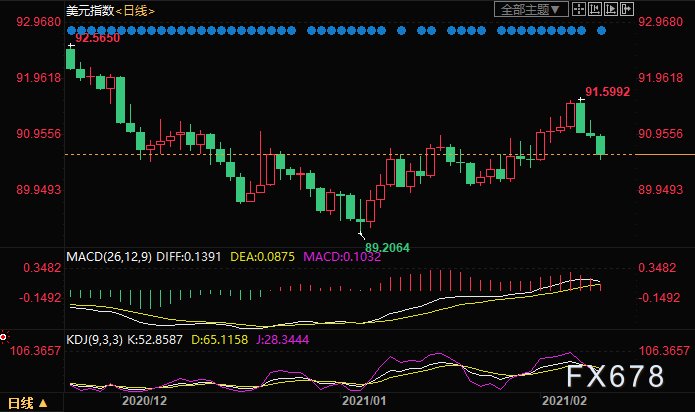695x412 pixels.
Task: Click the J:28.3444 value
Action: tap(282, 340)
